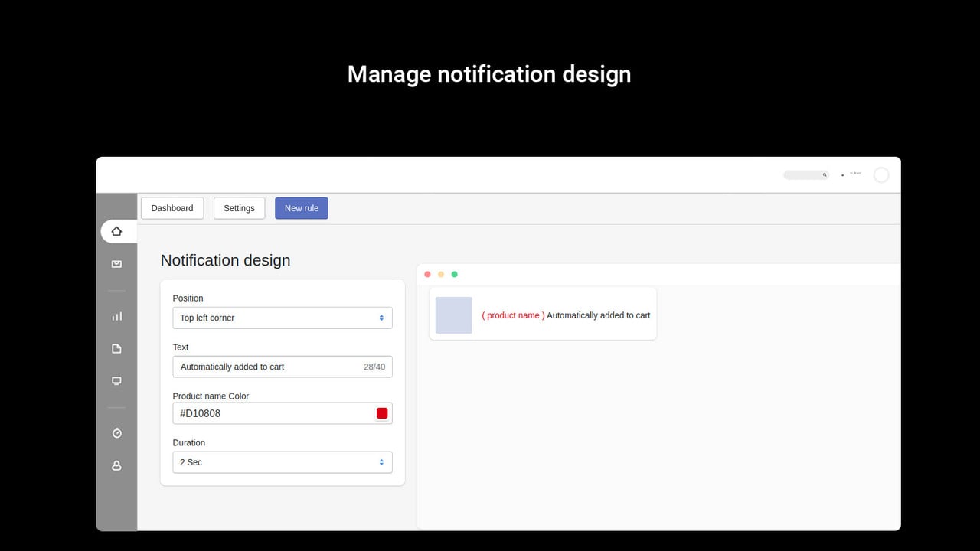Expand the Duration dropdown

tap(283, 462)
